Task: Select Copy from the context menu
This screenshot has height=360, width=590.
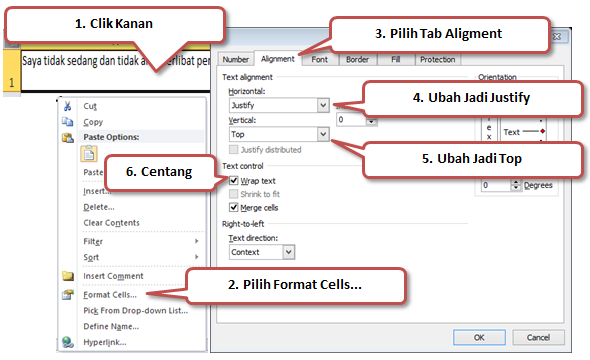Action: coord(93,122)
